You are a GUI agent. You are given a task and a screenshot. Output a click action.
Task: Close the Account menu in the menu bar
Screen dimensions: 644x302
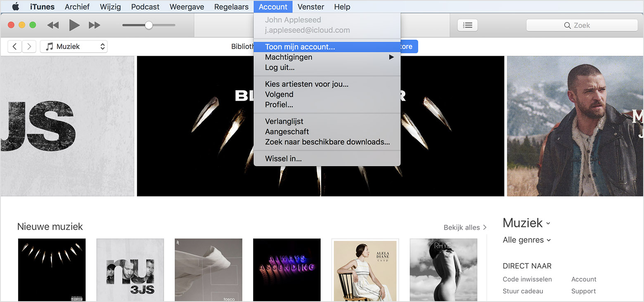(x=273, y=7)
